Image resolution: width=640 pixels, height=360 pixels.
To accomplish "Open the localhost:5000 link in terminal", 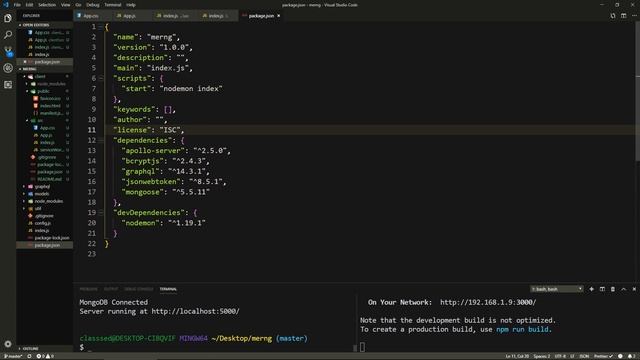I will [195, 311].
